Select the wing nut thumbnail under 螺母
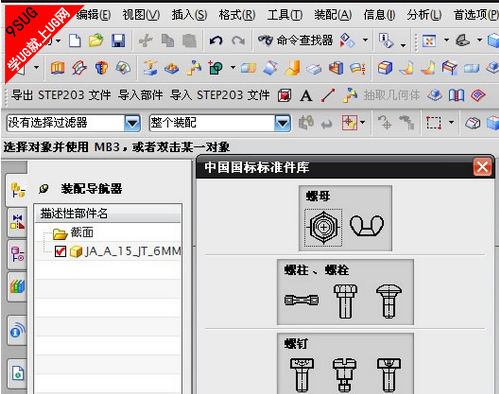499x394 pixels. [x=367, y=226]
